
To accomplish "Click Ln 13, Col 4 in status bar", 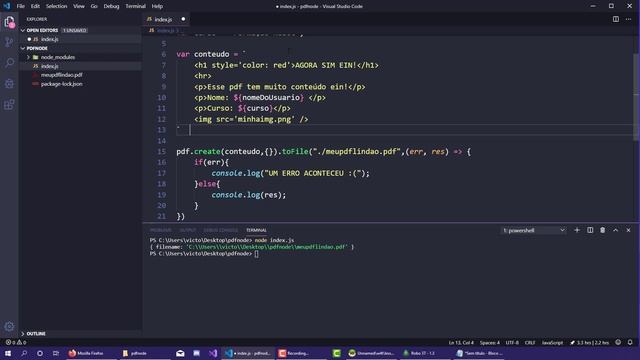I will point(461,342).
